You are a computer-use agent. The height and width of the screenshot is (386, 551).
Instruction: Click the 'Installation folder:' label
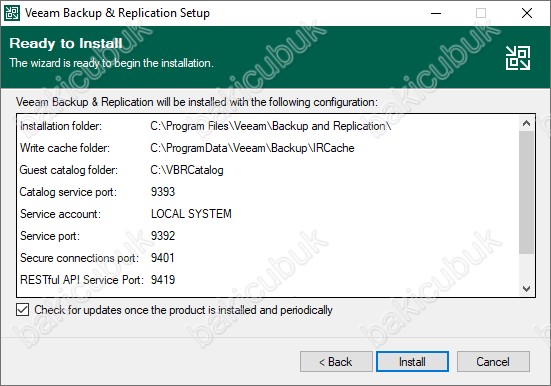(61, 126)
